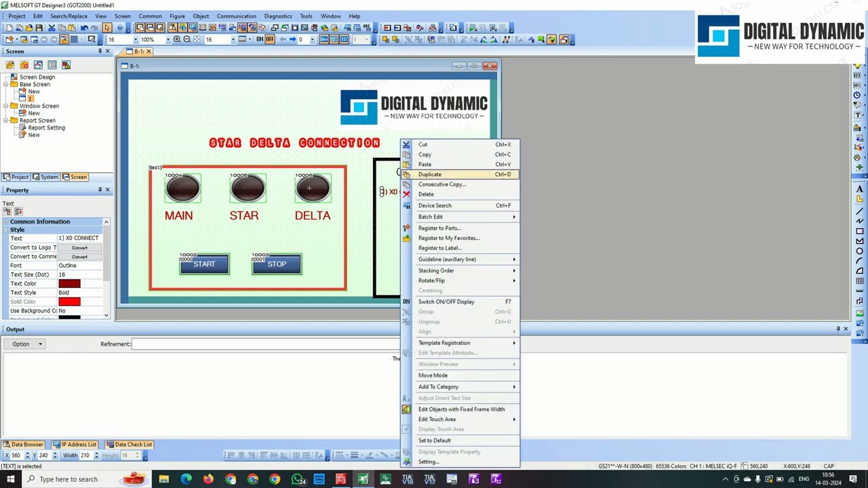
Task: Switch display to OFF state
Action: pos(269,39)
